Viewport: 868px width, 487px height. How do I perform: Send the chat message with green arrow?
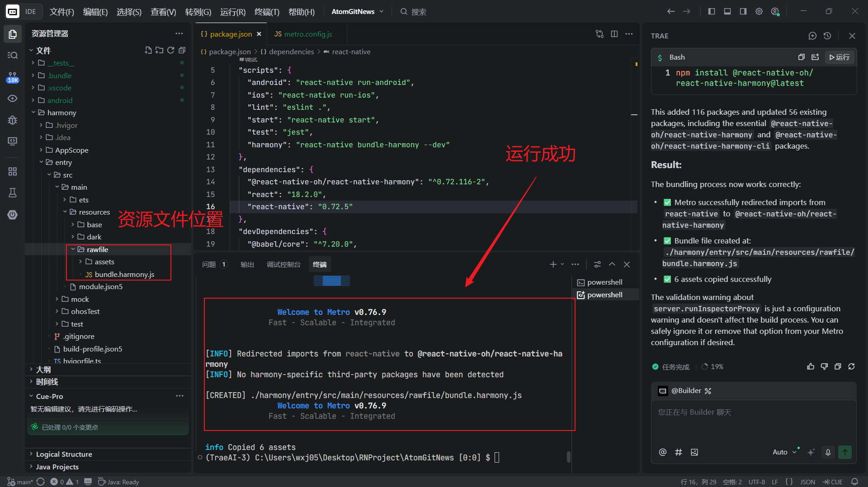(844, 452)
